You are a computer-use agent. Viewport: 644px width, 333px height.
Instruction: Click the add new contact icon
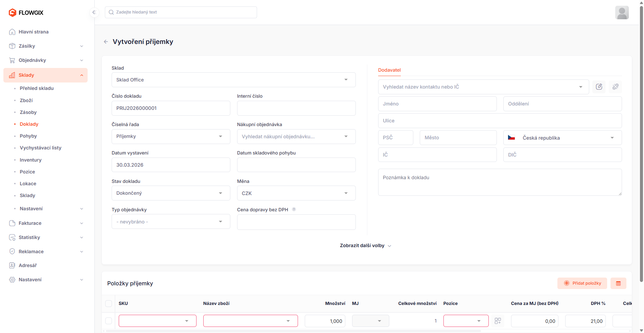pos(599,87)
